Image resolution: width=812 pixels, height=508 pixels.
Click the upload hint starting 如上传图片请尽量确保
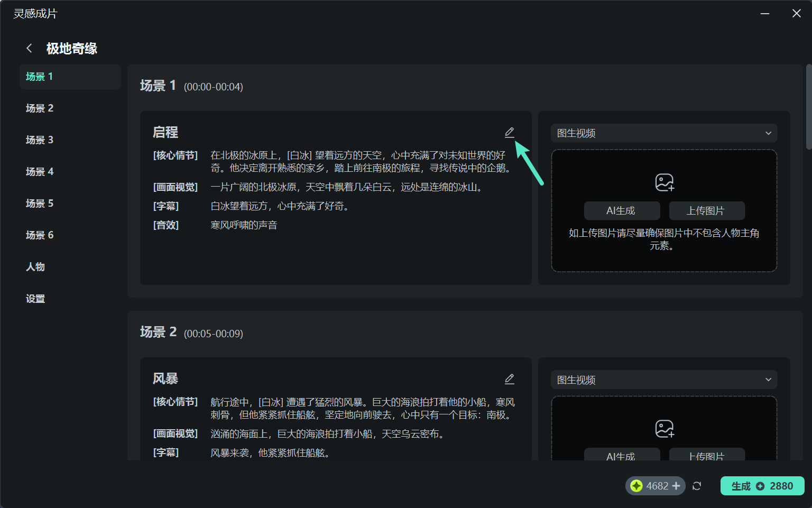pos(664,239)
